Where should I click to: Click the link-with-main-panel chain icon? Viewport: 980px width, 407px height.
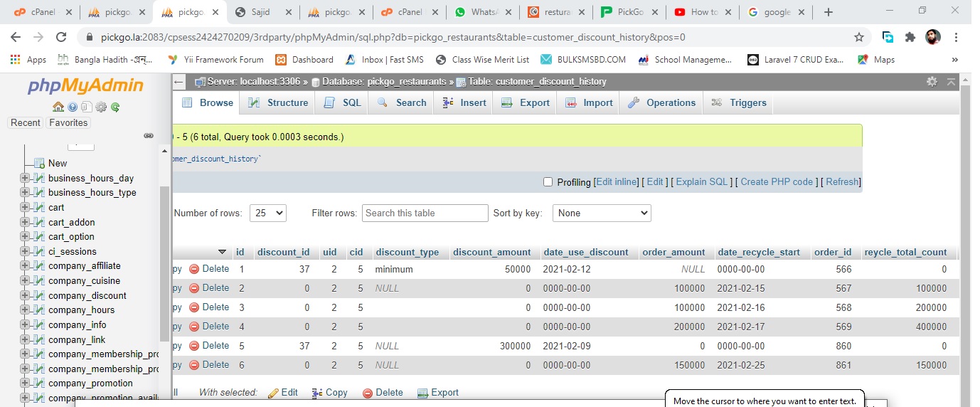click(x=149, y=135)
